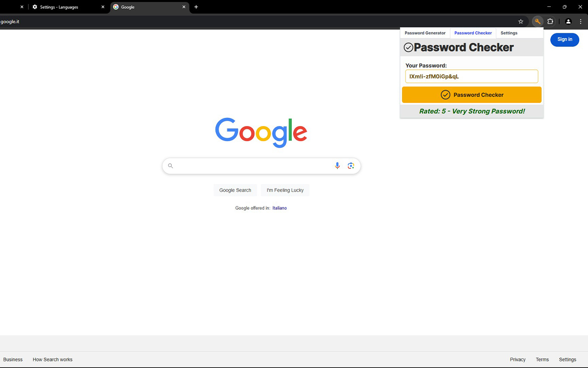Switch Google to Italiano
The width and height of the screenshot is (588, 368).
click(279, 208)
